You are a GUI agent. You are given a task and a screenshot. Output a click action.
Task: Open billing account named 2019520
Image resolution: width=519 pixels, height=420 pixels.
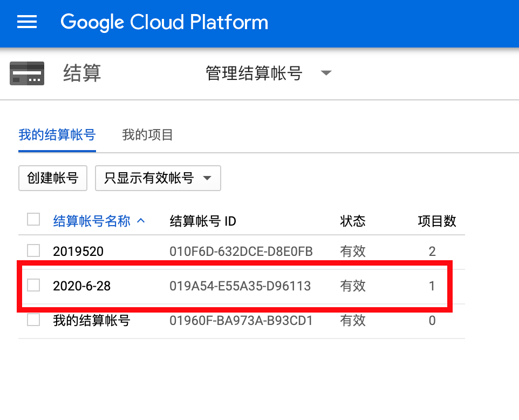pyautogui.click(x=78, y=252)
